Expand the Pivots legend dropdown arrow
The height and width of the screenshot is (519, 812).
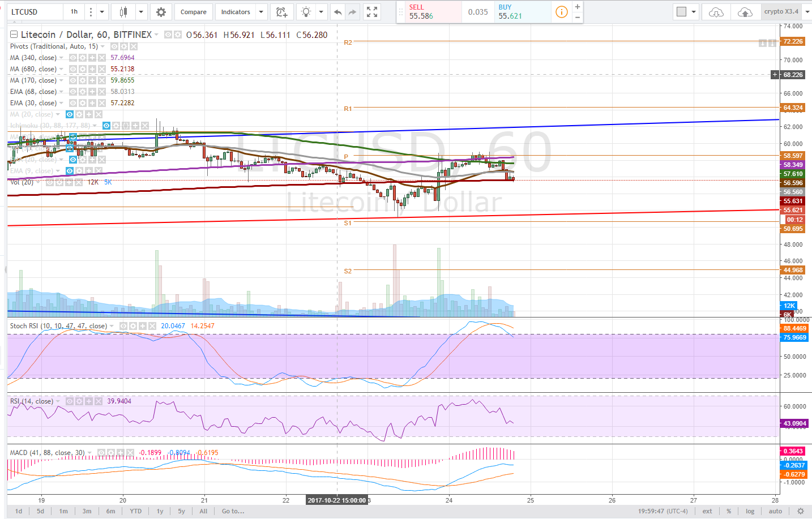point(103,46)
